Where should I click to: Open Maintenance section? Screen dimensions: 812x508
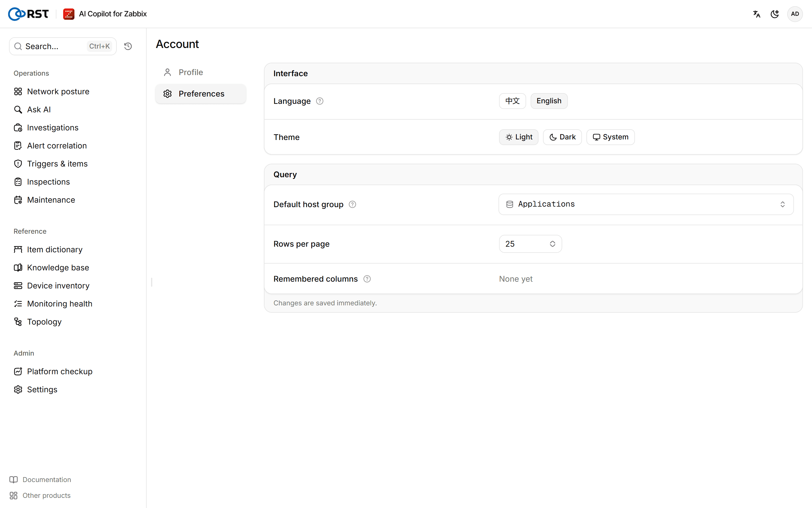(73, 200)
